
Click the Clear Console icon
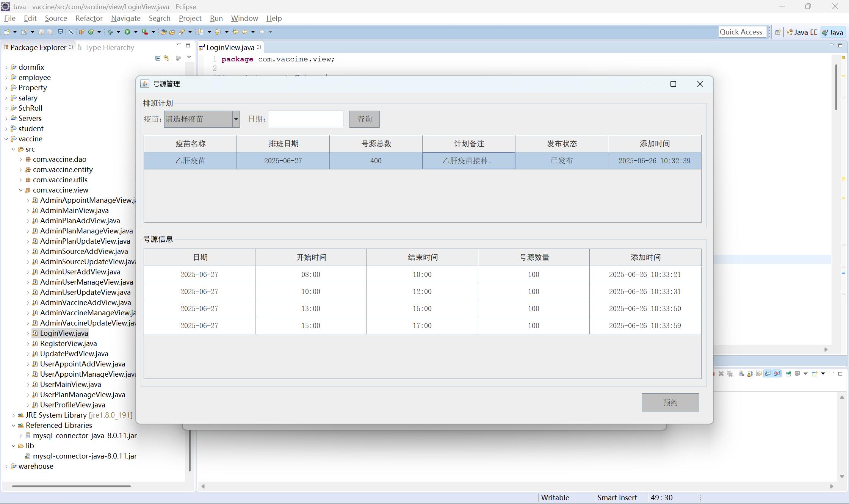741,374
